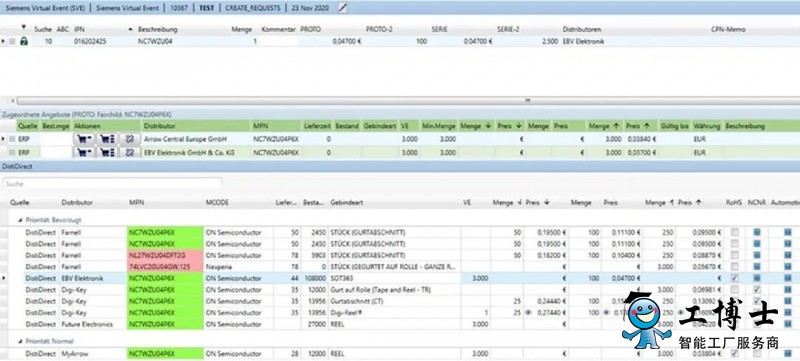The image size is (800, 361).
Task: Click the green lock icon in row 10
Action: pyautogui.click(x=23, y=42)
